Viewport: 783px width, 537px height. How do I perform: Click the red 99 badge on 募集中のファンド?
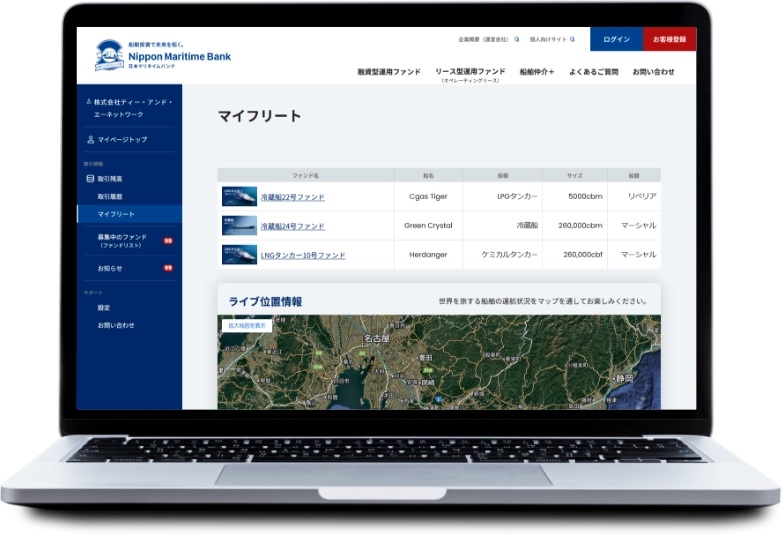(x=168, y=241)
